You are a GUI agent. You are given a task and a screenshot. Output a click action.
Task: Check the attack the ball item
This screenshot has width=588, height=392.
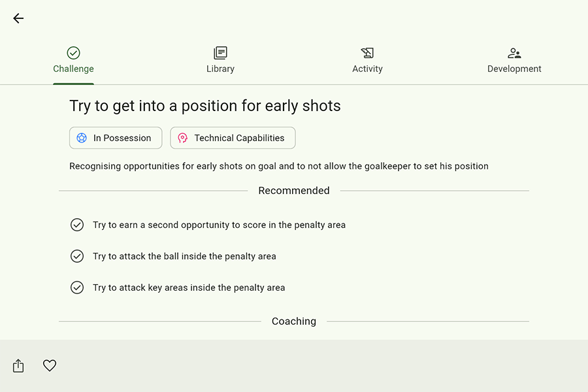point(77,256)
